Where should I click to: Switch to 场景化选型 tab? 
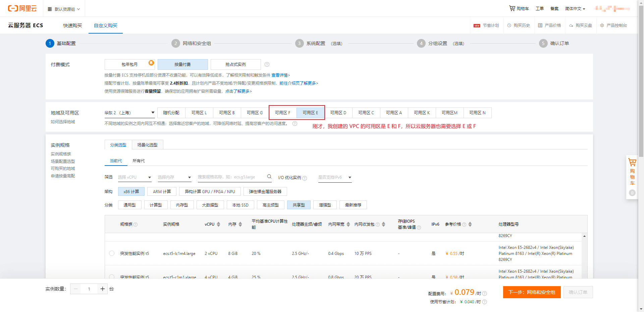(x=147, y=145)
